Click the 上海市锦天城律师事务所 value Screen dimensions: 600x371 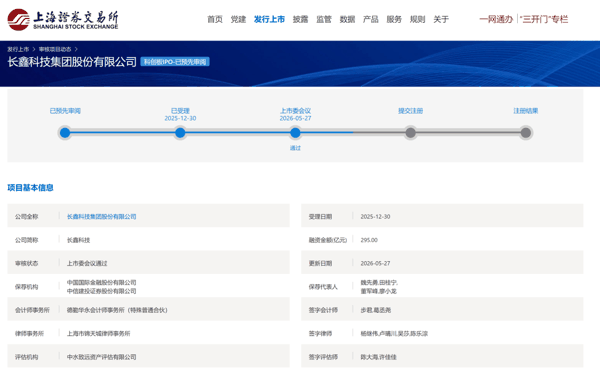click(98, 334)
